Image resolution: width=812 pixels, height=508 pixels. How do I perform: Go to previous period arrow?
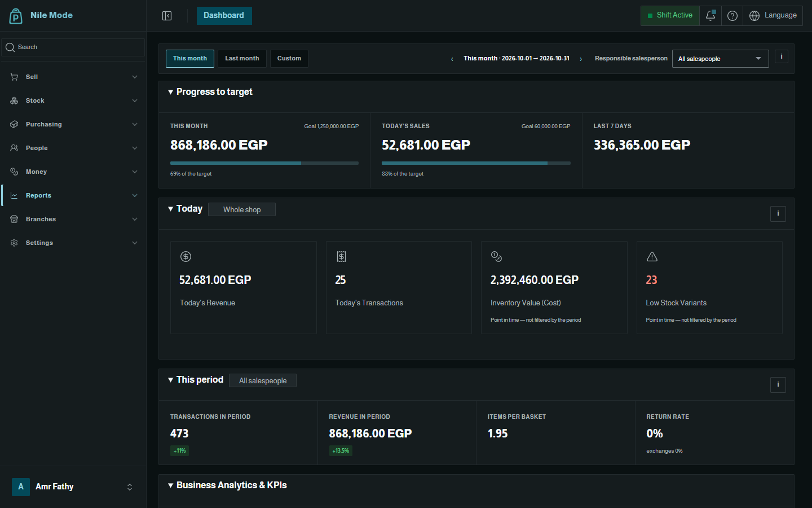click(x=452, y=59)
